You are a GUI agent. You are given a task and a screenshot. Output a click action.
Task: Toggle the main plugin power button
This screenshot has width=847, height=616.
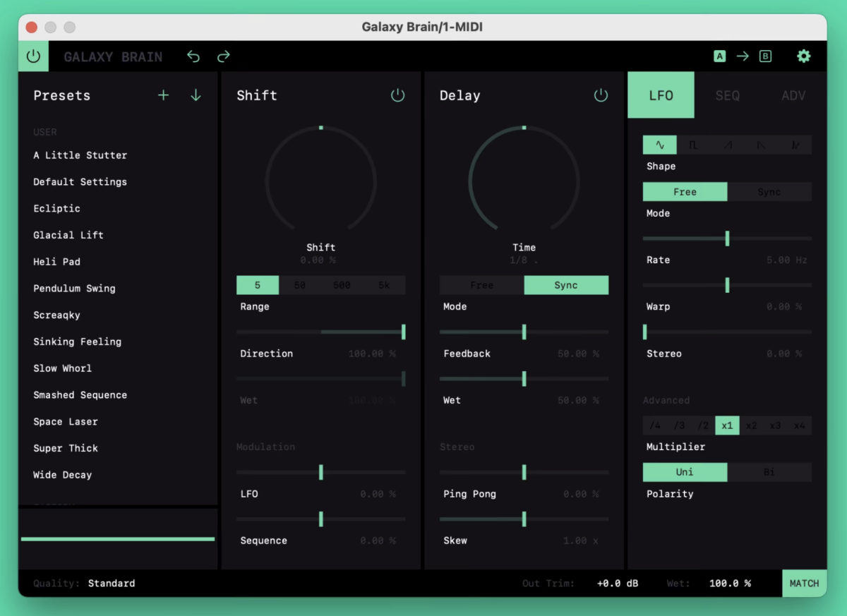tap(33, 56)
